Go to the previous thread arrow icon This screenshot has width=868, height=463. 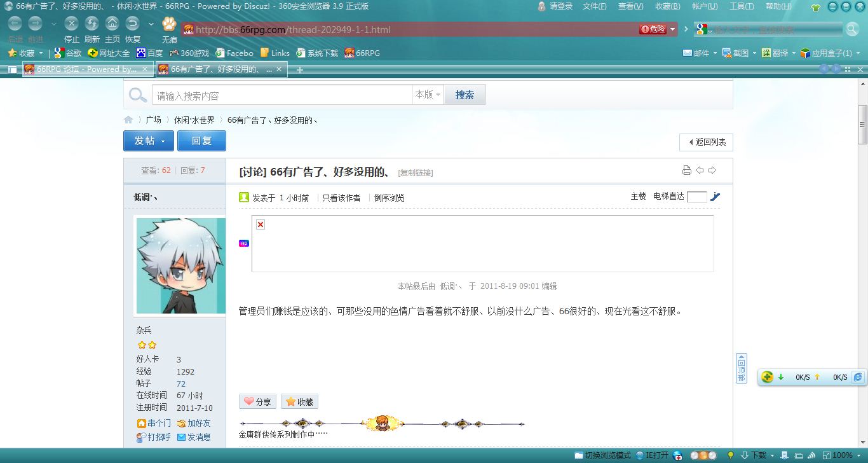(x=700, y=170)
